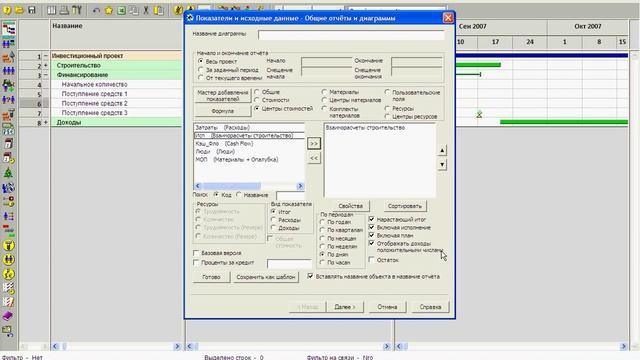
Task: Choose the 'Материалы' indicator type
Action: pyautogui.click(x=324, y=92)
